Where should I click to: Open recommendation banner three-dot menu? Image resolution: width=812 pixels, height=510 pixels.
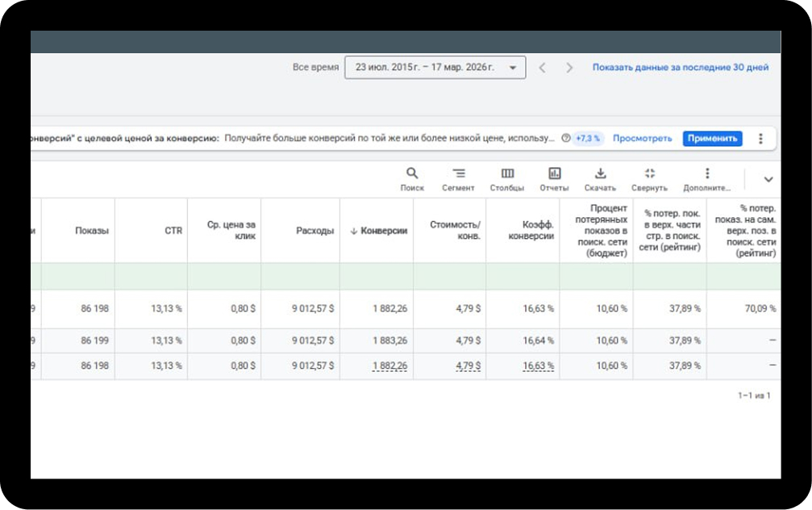760,138
